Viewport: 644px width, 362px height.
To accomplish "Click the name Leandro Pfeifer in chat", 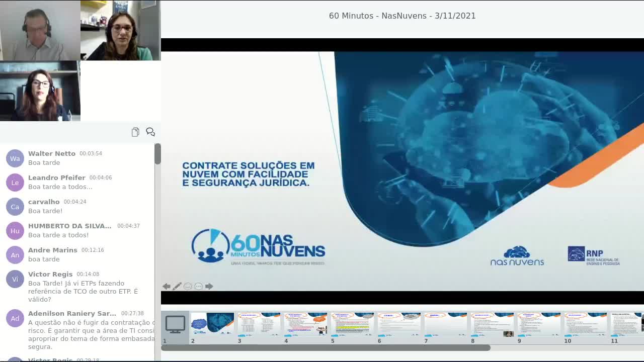I will 57,177.
